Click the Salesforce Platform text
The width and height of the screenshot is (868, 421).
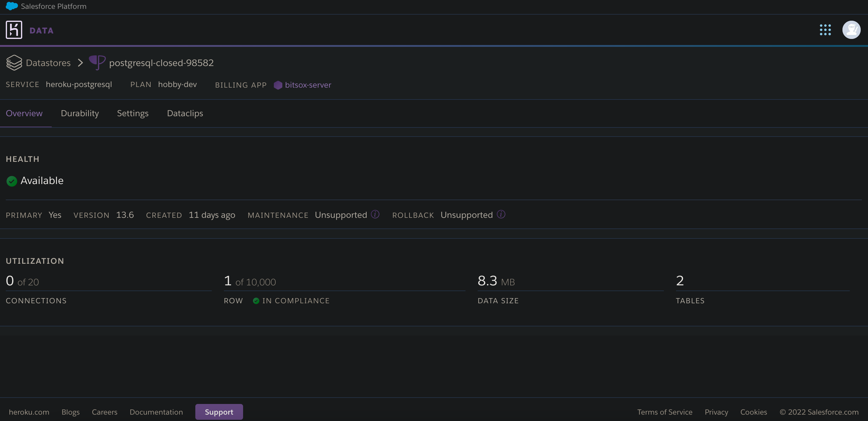pyautogui.click(x=54, y=6)
